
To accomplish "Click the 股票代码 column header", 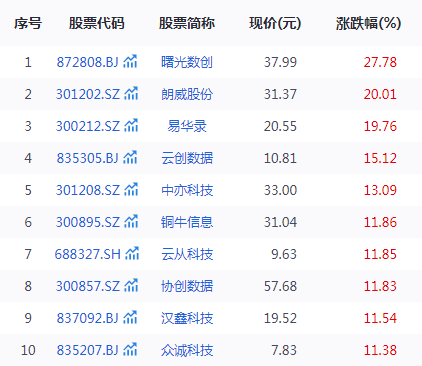I will click(x=97, y=23).
